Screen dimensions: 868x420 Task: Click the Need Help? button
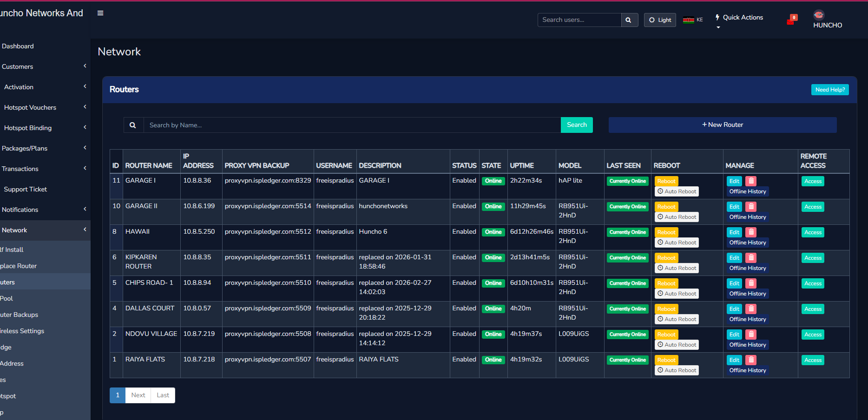point(830,89)
